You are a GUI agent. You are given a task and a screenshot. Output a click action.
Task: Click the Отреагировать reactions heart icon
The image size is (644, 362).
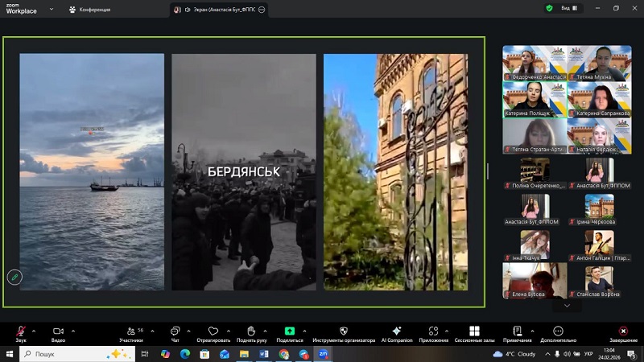[213, 331]
